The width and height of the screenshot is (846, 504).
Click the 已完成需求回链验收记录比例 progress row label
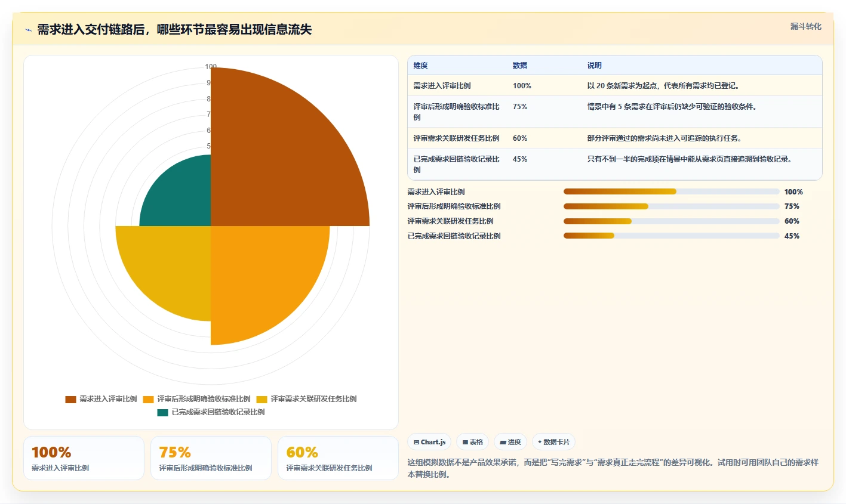point(454,236)
